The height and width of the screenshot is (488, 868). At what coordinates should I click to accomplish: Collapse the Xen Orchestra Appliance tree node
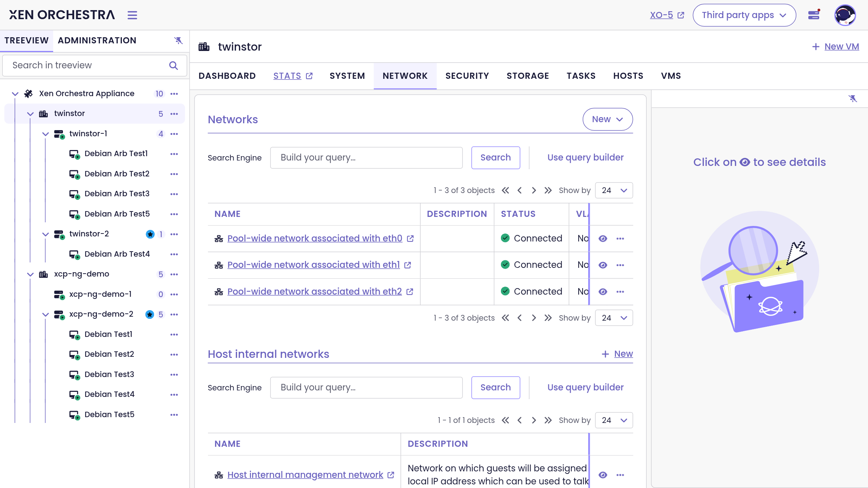15,94
